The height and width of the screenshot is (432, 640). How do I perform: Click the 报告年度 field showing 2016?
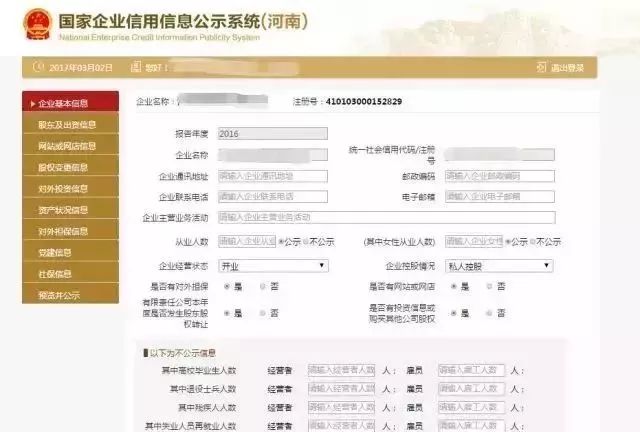point(273,132)
